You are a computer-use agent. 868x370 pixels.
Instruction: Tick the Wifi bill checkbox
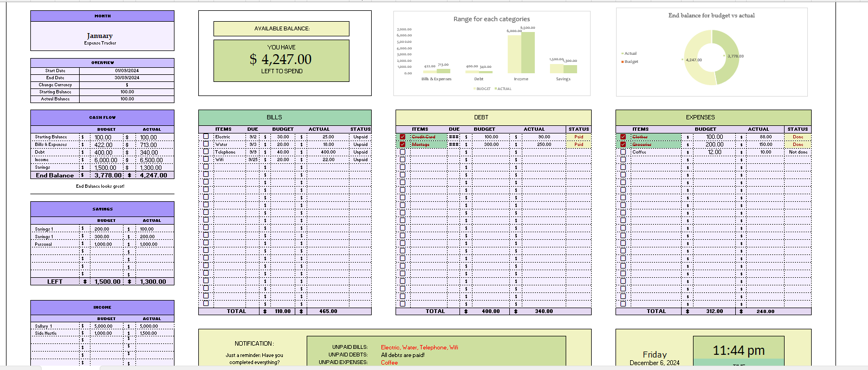206,160
